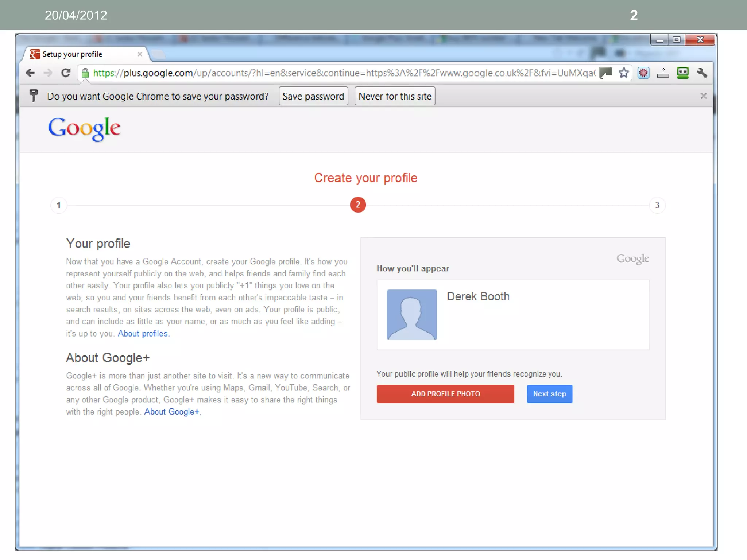Open Chrome wrench settings menu

click(702, 73)
